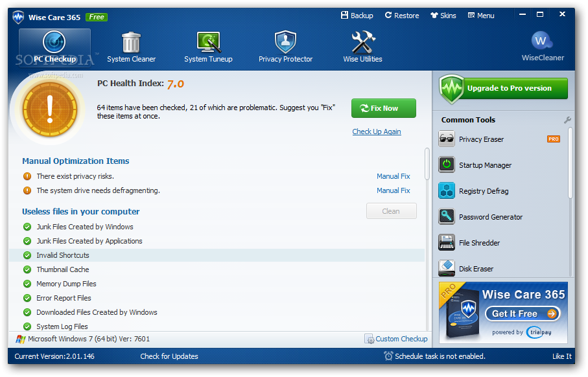The image size is (588, 377).
Task: Click the Backup button in title bar
Action: [x=357, y=16]
